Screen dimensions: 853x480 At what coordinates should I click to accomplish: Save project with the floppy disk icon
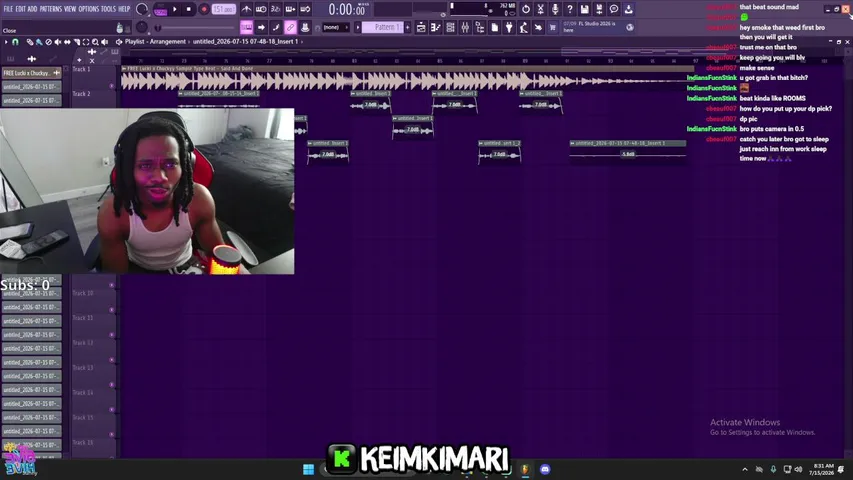tap(584, 9)
